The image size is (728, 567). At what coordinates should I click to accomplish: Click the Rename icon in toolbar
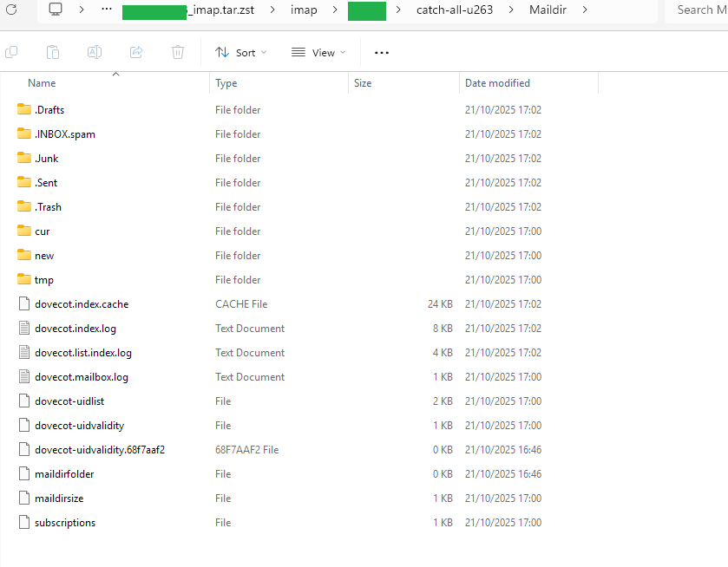click(x=95, y=52)
